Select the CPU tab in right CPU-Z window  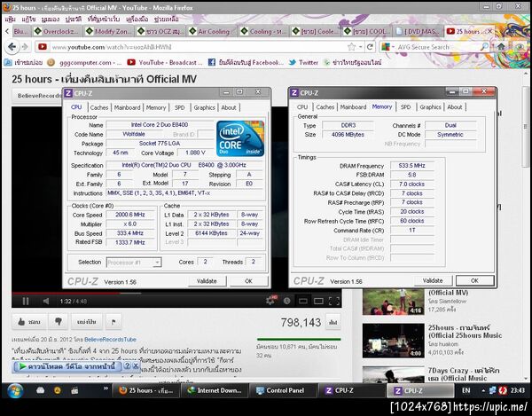302,107
